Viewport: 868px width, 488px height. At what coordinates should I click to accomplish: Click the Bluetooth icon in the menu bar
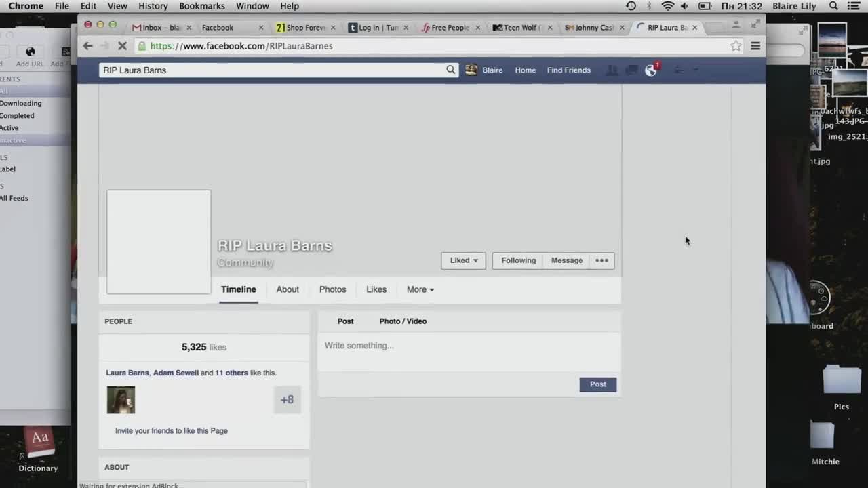(649, 6)
